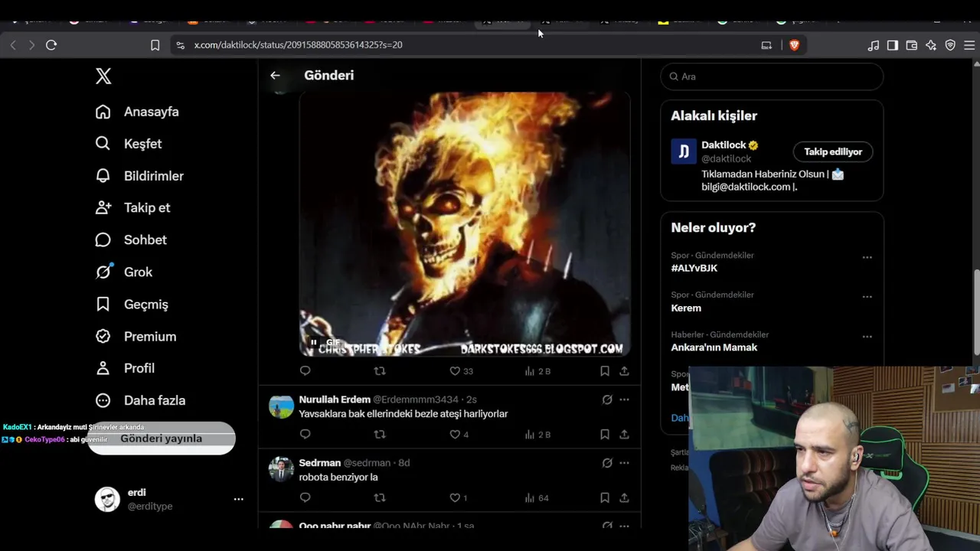Open Keşfet explore page
The width and height of the screenshot is (980, 551).
pyautogui.click(x=129, y=144)
